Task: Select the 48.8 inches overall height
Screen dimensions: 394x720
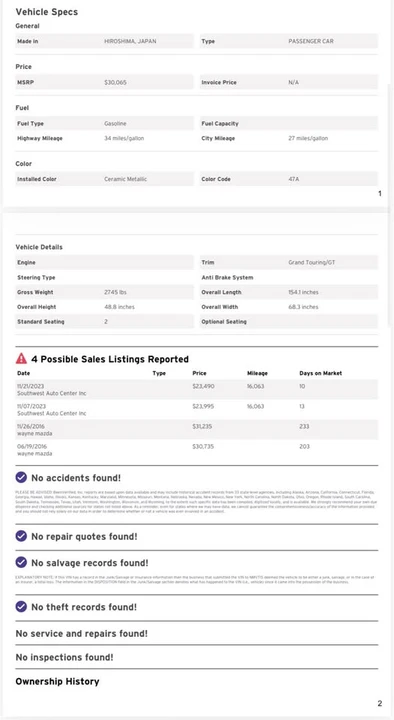Action: [x=119, y=307]
